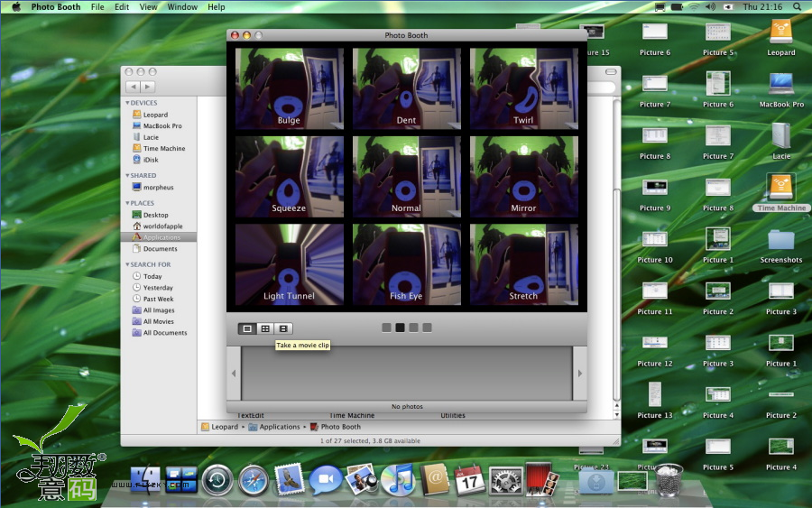The image size is (812, 508).
Task: Apply the Fish Eye effect
Action: click(407, 264)
